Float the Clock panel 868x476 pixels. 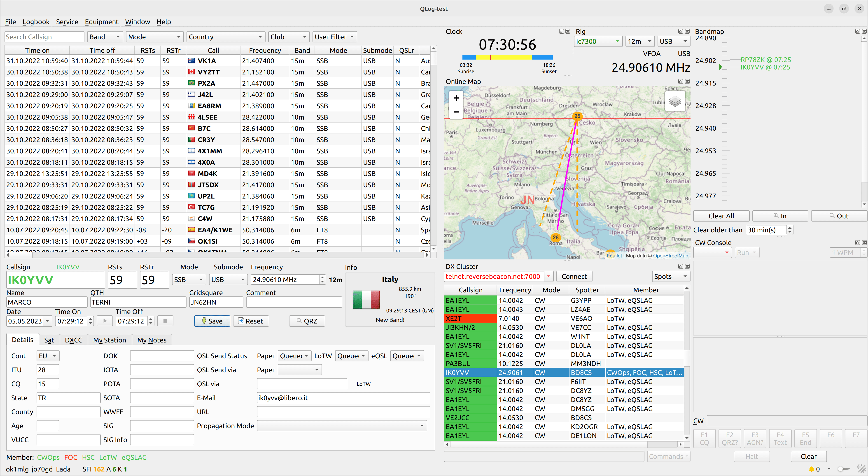point(561,31)
